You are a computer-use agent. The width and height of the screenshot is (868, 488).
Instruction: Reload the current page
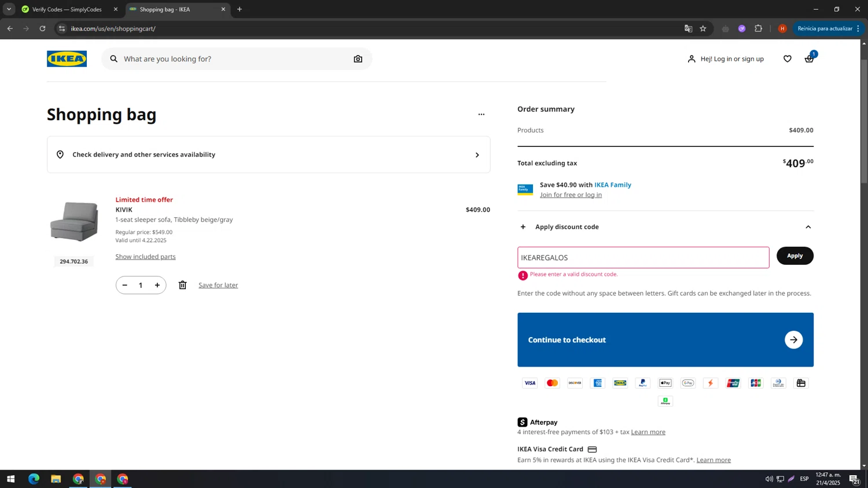click(x=42, y=28)
